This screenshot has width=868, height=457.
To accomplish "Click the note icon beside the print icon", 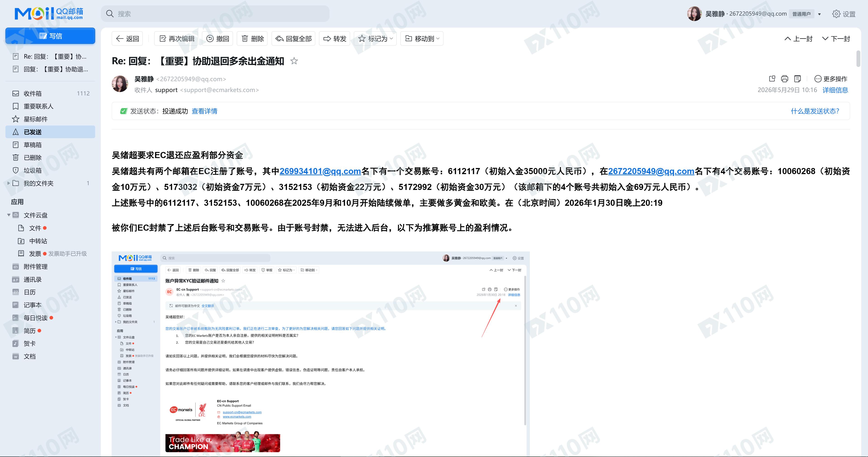I will point(797,79).
